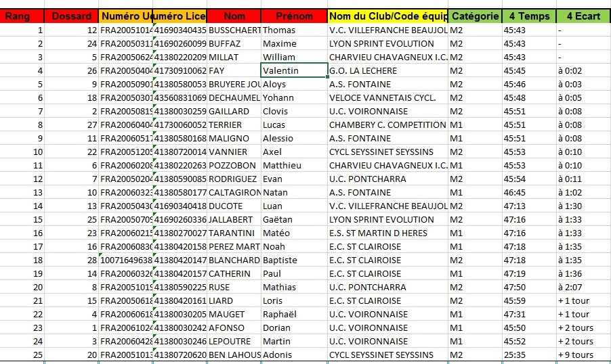The width and height of the screenshot is (611, 364).
Task: Select the RUSE name cell
Action: [x=234, y=288]
